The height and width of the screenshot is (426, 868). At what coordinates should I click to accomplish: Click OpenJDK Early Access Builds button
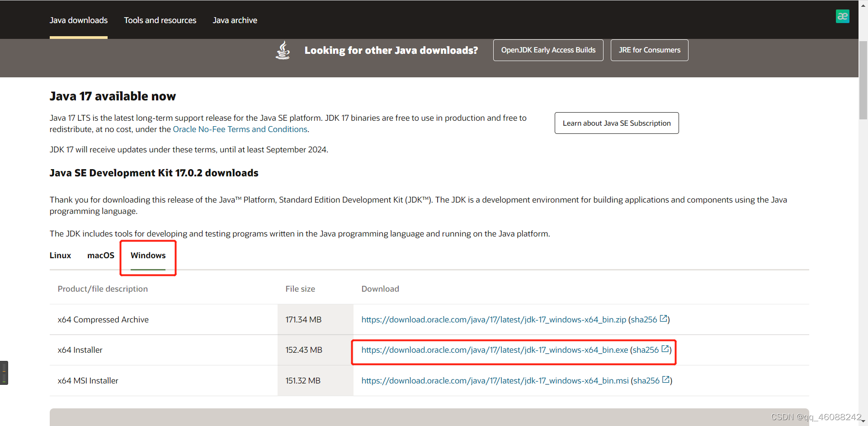click(548, 50)
